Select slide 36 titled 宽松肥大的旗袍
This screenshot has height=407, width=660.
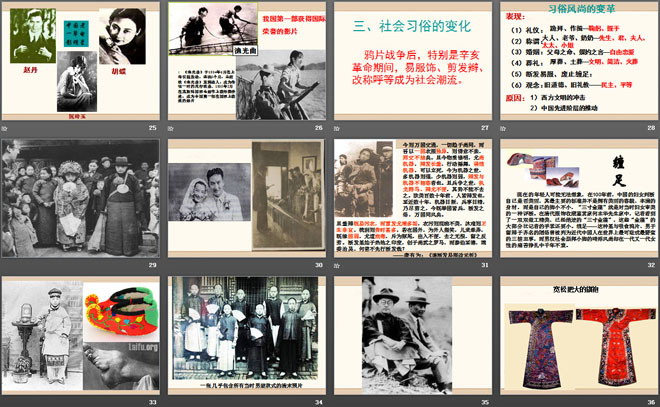(x=579, y=335)
